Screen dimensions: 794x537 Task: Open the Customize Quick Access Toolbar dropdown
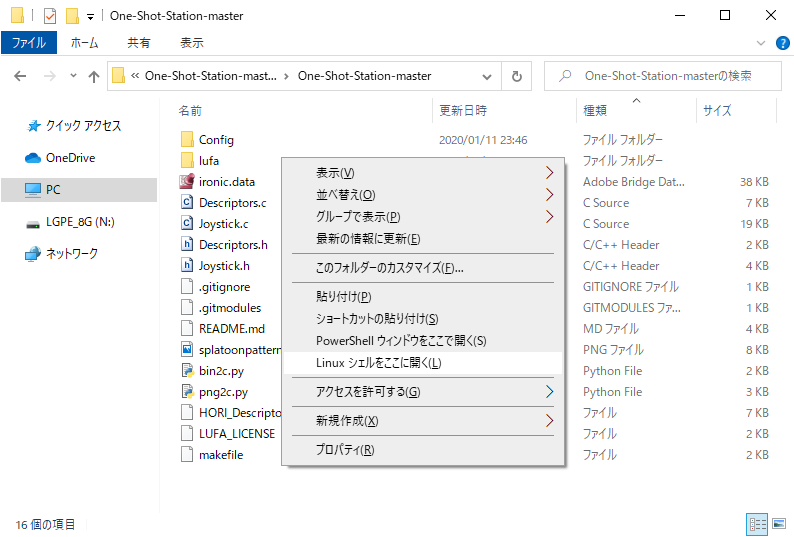click(90, 17)
